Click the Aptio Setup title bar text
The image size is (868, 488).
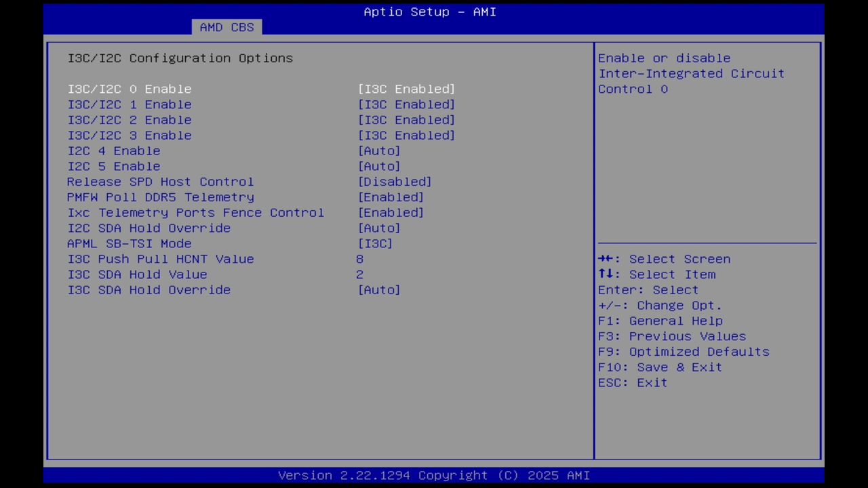[429, 12]
